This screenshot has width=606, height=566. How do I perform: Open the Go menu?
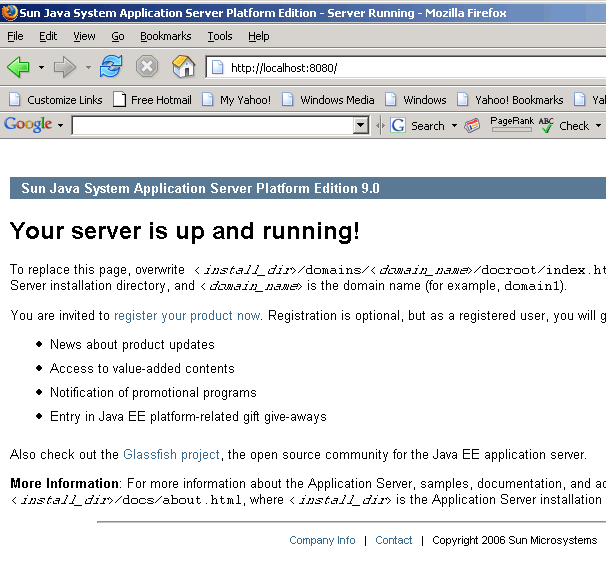click(118, 36)
